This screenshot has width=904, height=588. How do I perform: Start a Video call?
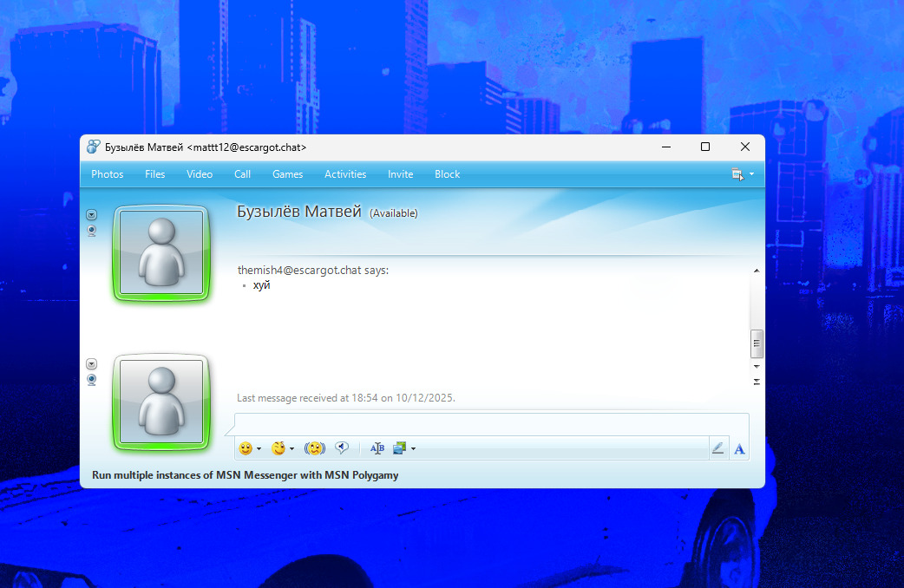tap(200, 174)
